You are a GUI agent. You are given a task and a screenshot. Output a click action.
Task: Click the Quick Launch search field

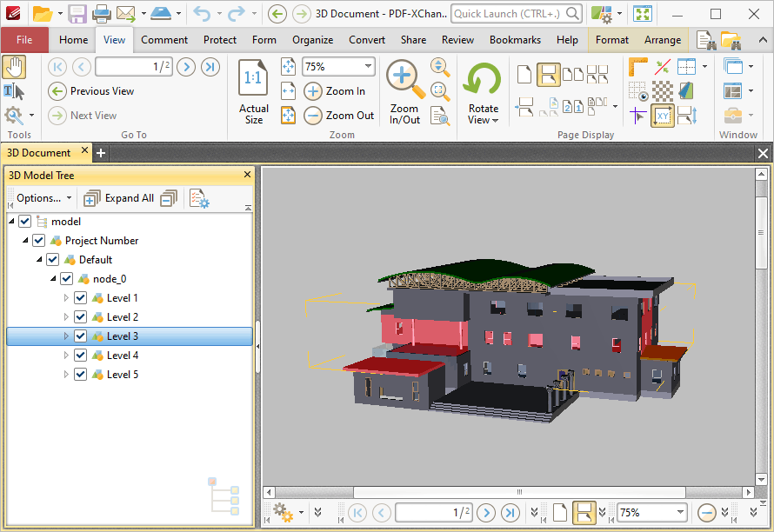[x=508, y=14]
